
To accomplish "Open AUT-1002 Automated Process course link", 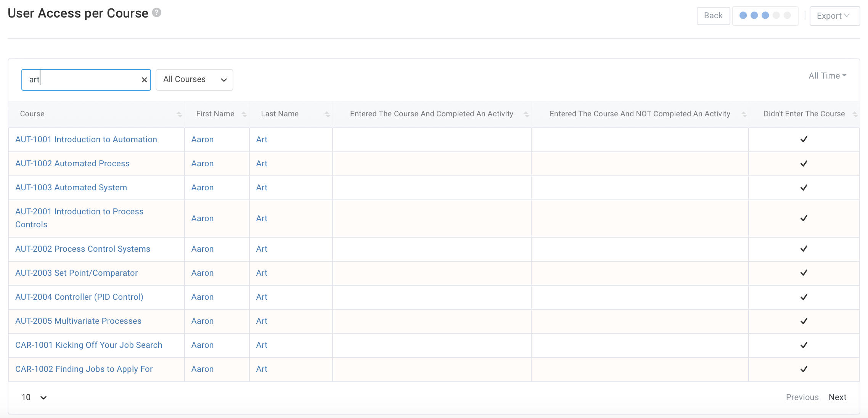I will (x=72, y=164).
